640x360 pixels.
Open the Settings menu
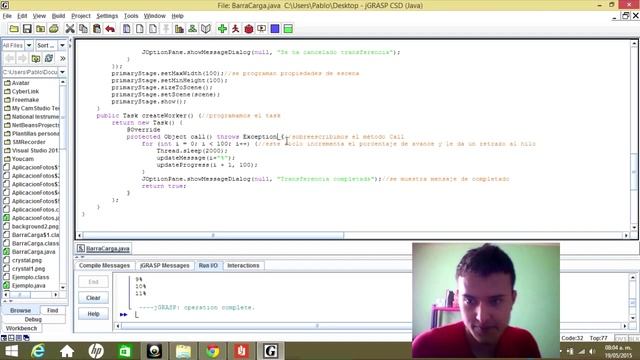(x=107, y=16)
